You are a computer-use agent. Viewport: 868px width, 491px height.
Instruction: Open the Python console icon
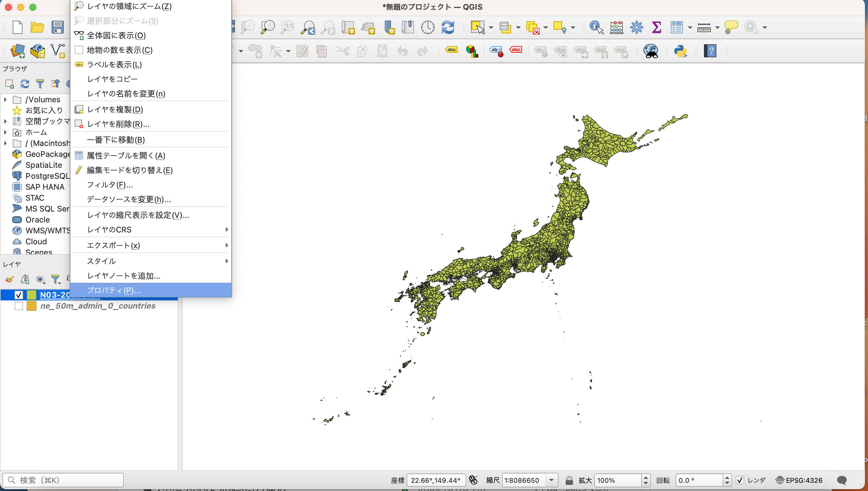680,51
